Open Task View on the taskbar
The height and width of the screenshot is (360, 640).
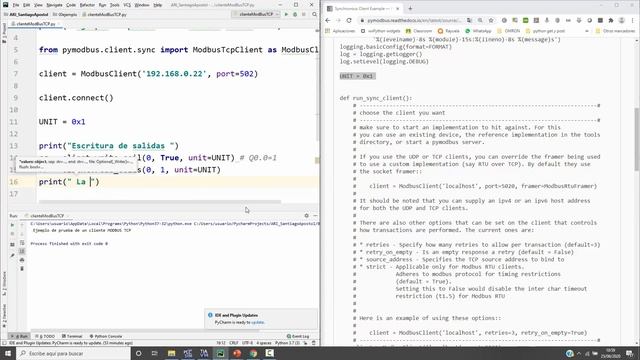pos(155,353)
